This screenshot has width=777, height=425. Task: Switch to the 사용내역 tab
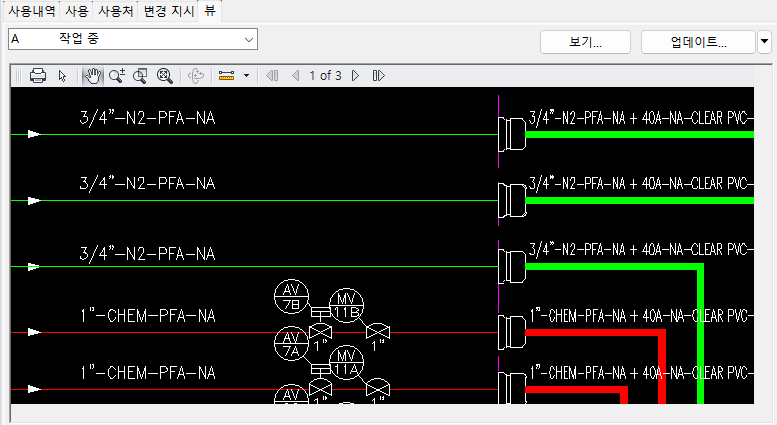click(x=32, y=11)
